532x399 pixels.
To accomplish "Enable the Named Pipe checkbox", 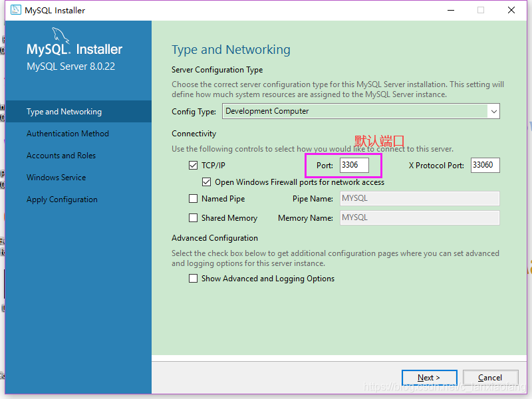I will [193, 198].
